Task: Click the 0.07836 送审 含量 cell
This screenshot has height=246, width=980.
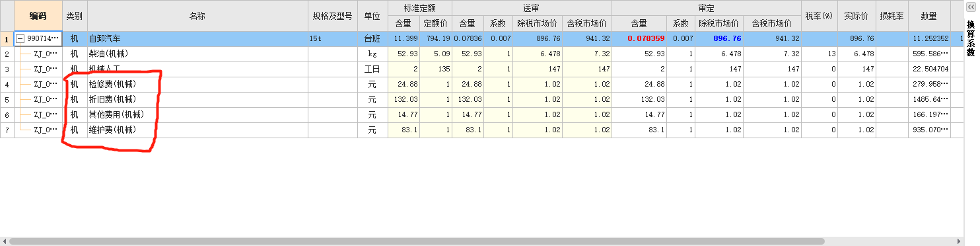Action: pyautogui.click(x=468, y=39)
